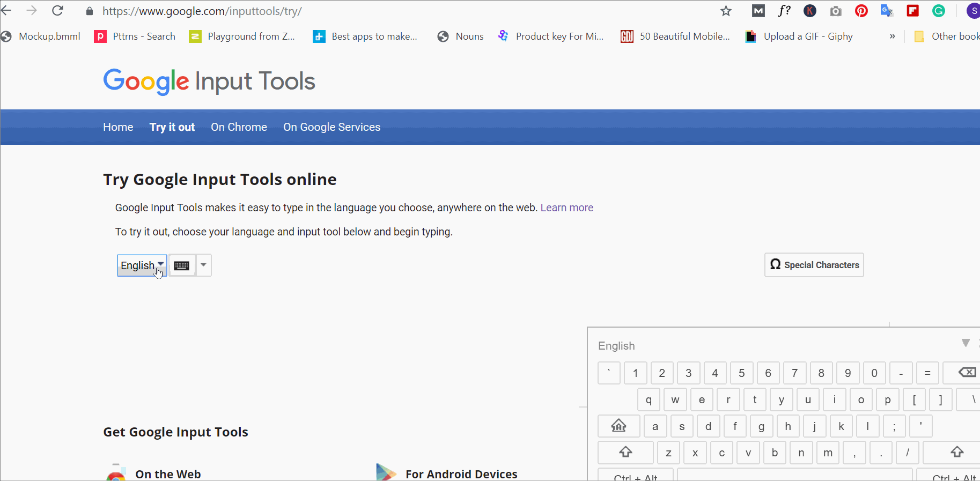Click the Google Input Tools logo

(209, 82)
